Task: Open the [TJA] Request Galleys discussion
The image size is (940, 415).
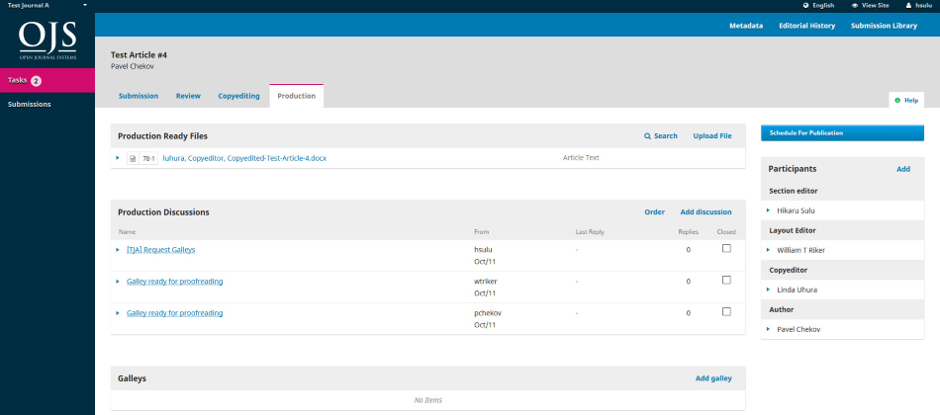Action: coord(161,250)
